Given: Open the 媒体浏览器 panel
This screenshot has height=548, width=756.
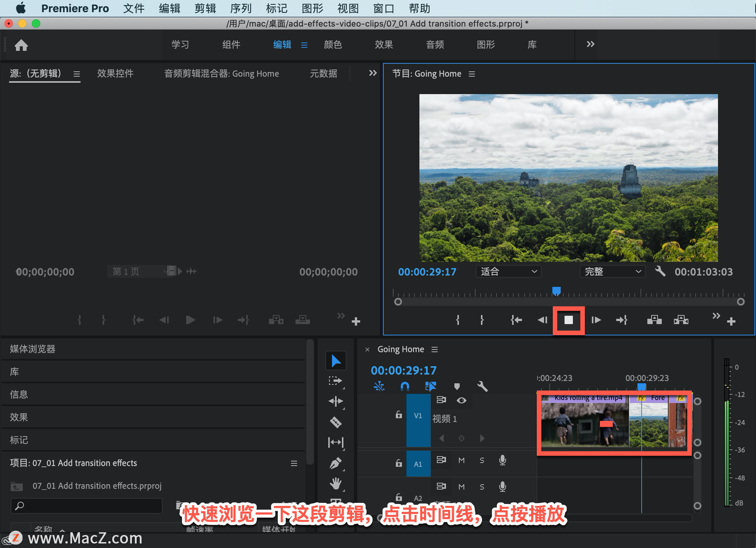Looking at the screenshot, I should (x=33, y=349).
